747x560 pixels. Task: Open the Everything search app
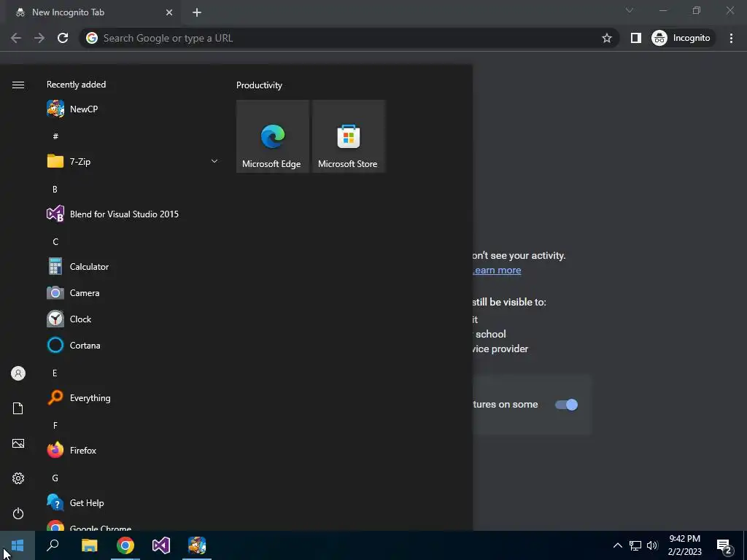point(133,398)
